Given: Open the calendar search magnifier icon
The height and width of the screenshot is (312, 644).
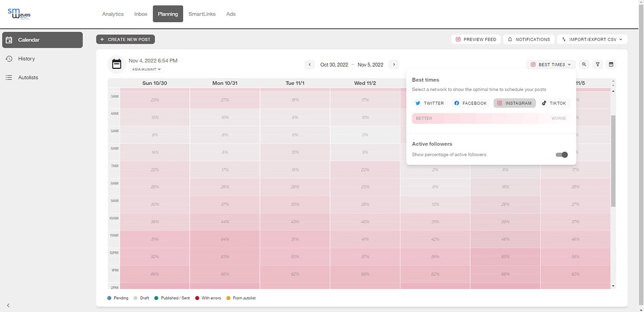Looking at the screenshot, I should point(585,64).
